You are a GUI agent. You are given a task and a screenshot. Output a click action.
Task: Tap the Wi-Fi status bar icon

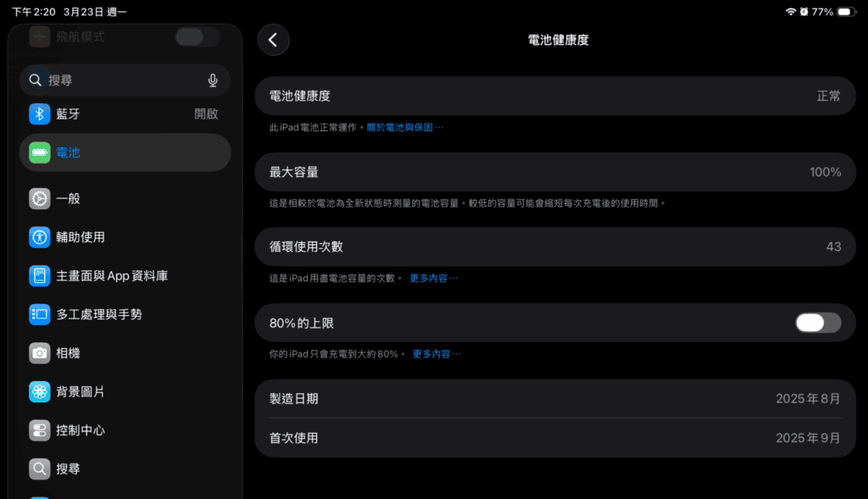[791, 12]
